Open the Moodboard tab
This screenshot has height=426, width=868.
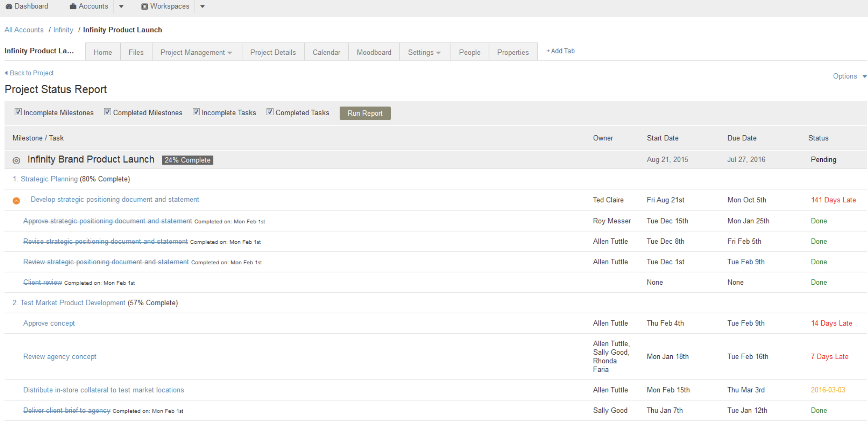pyautogui.click(x=374, y=52)
